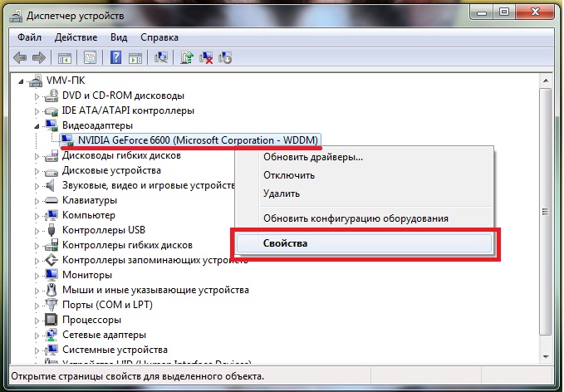The image size is (564, 392).
Task: Open the Вид menu
Action: pyautogui.click(x=119, y=37)
